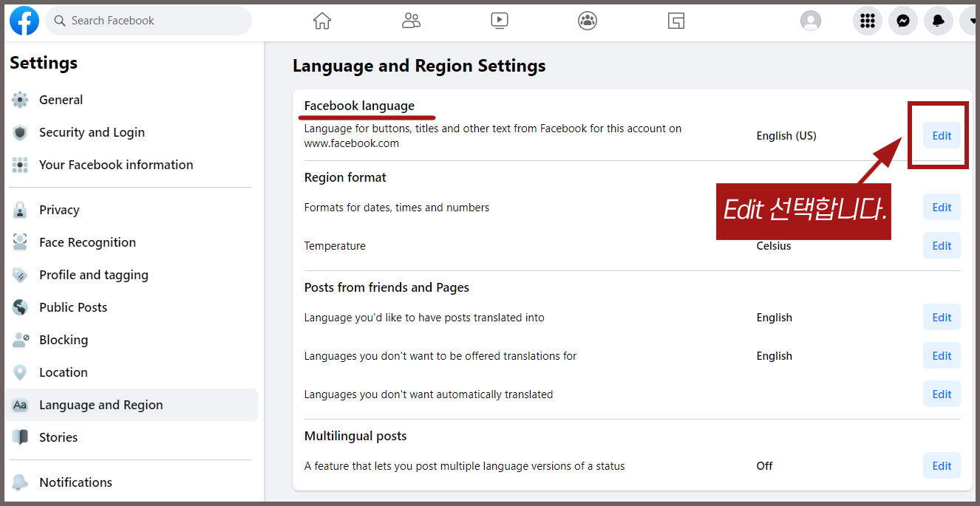Click the Your Facebook information grid icon
Image resolution: width=980 pixels, height=506 pixels.
pos(20,165)
